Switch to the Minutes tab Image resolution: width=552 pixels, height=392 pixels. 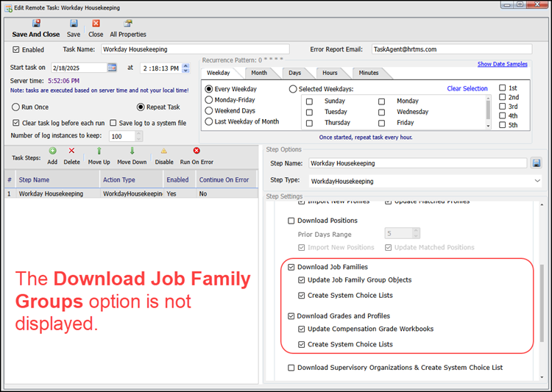[369, 73]
